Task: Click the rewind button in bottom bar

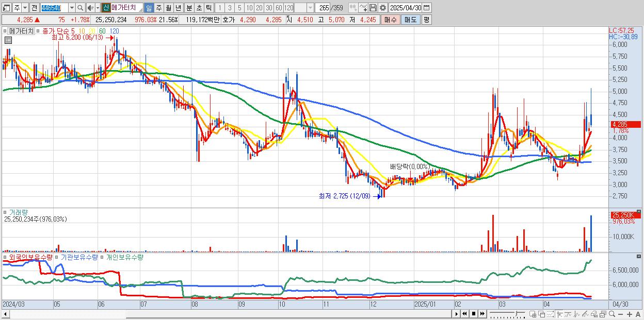Action: coord(464,314)
